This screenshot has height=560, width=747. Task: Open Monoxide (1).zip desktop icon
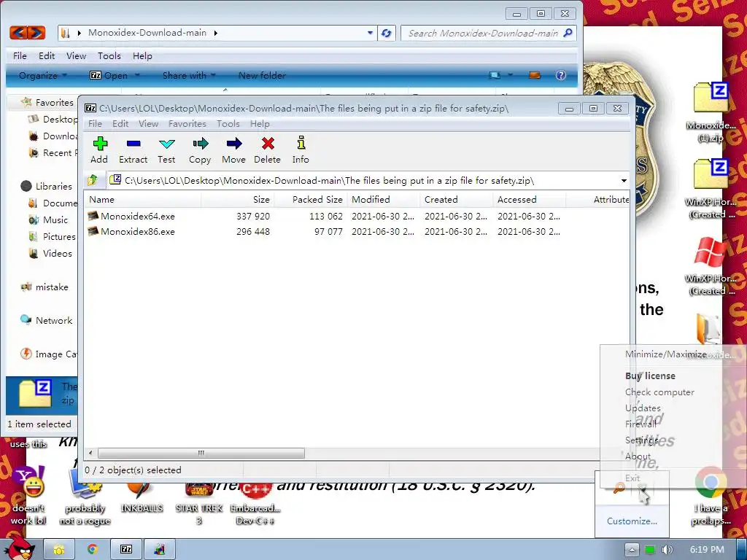[711, 113]
